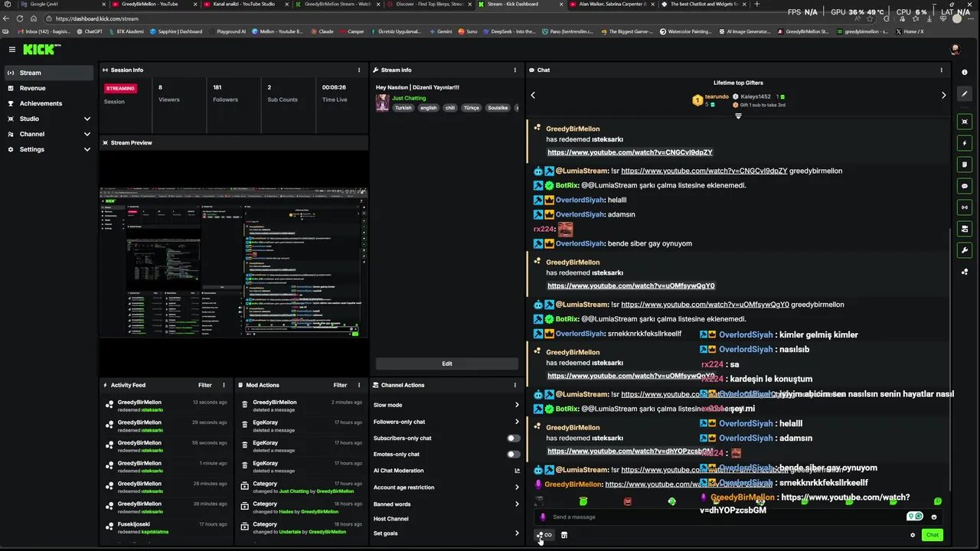Open Set goals chevron
This screenshot has height=551, width=980.
pos(517,533)
